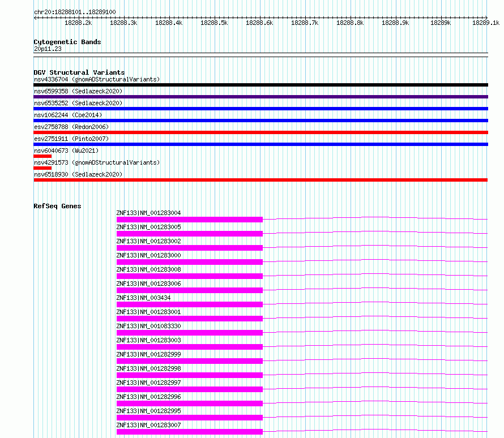This screenshot has width=504, height=438.
Task: Click the 18288.8k ruler tick label
Action: pyautogui.click(x=350, y=23)
